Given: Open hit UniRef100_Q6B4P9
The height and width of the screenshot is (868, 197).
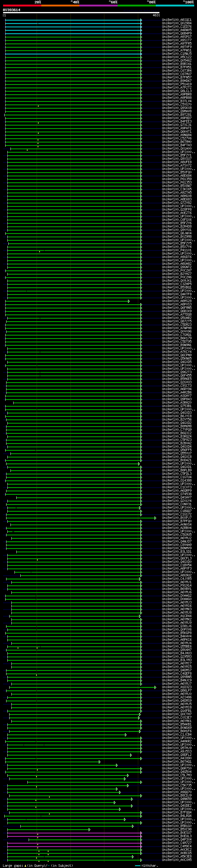Looking at the screenshot, I should pyautogui.click(x=176, y=33).
